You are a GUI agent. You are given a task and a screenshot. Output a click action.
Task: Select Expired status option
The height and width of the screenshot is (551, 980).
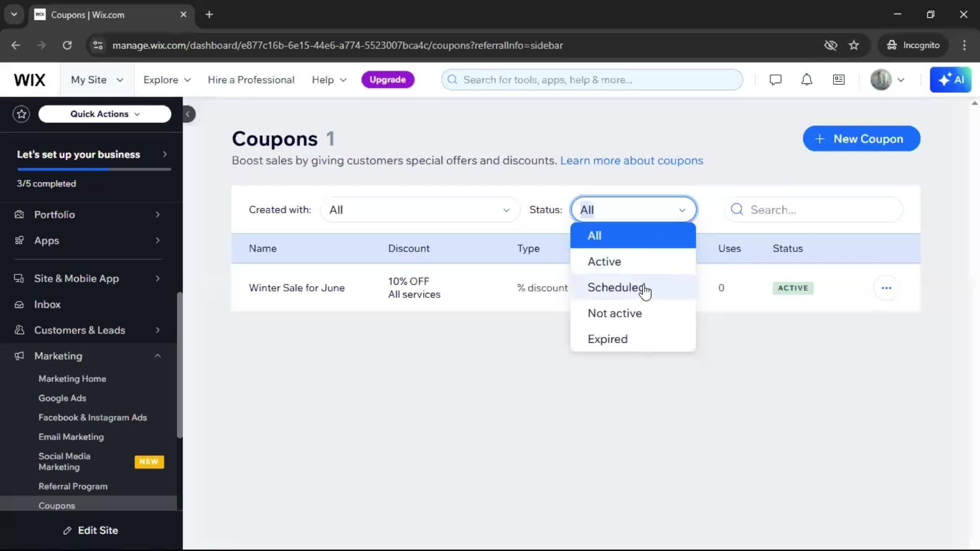coord(633,339)
